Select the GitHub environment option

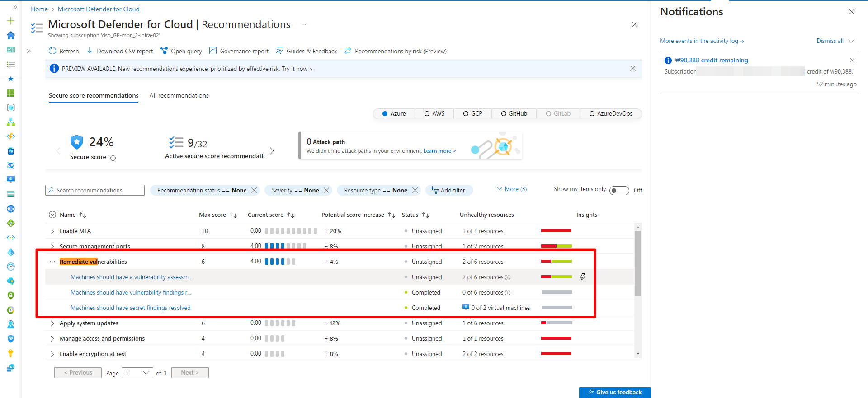click(x=514, y=113)
